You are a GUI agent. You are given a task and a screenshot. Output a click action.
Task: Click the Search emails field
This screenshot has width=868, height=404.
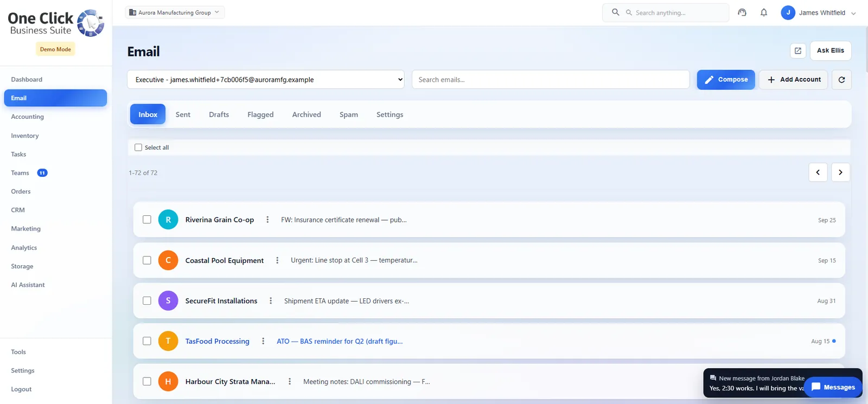tap(551, 80)
